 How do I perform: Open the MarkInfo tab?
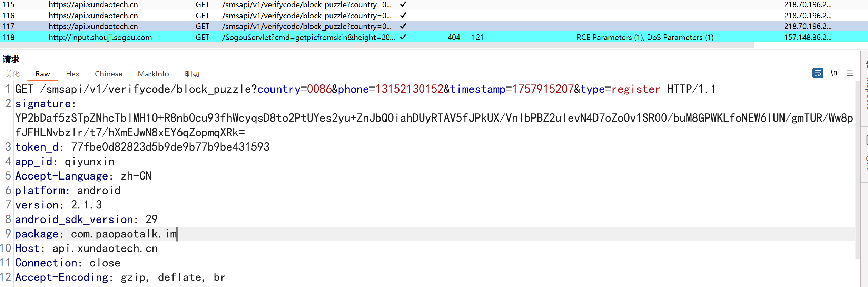(153, 74)
